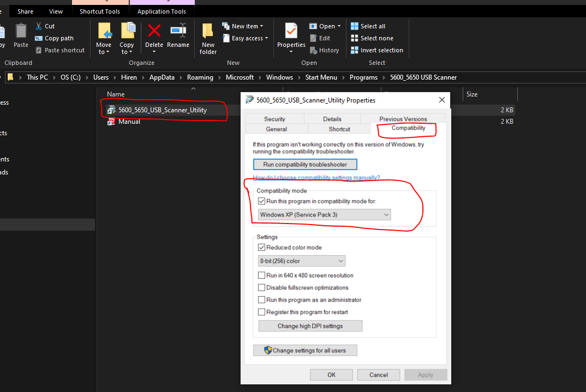The image size is (586, 392).
Task: Select the Compatibility tab
Action: tap(408, 128)
